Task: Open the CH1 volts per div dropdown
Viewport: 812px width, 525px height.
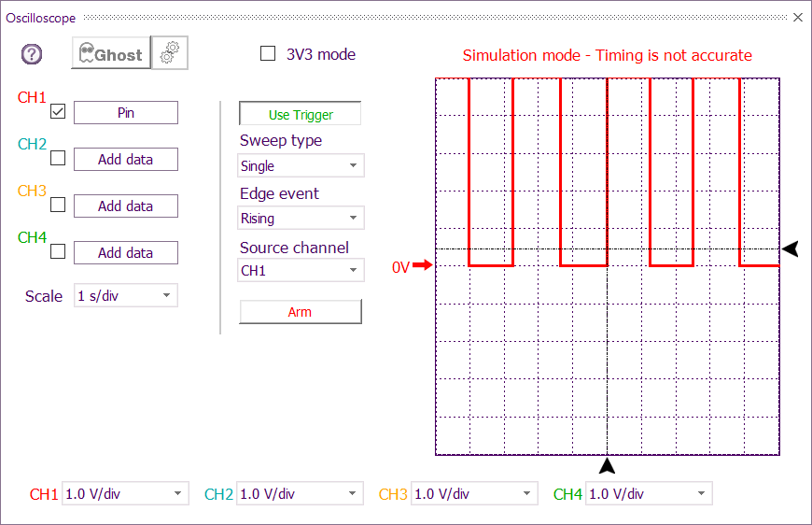Action: [125, 494]
